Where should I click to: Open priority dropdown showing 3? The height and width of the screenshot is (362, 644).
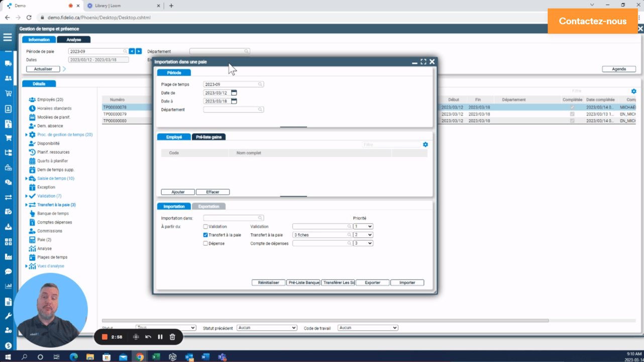point(363,243)
